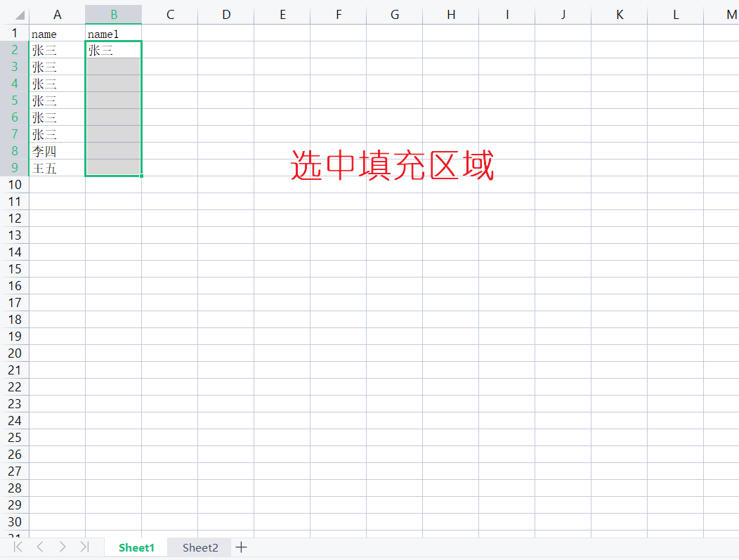Viewport: 739px width, 560px height.
Task: Click empty cell C2
Action: click(170, 49)
